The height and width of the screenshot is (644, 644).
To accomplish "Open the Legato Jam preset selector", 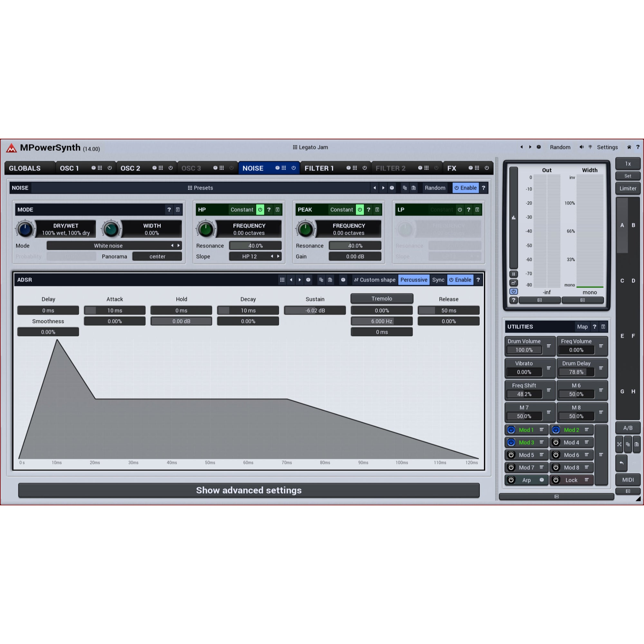I will point(310,147).
